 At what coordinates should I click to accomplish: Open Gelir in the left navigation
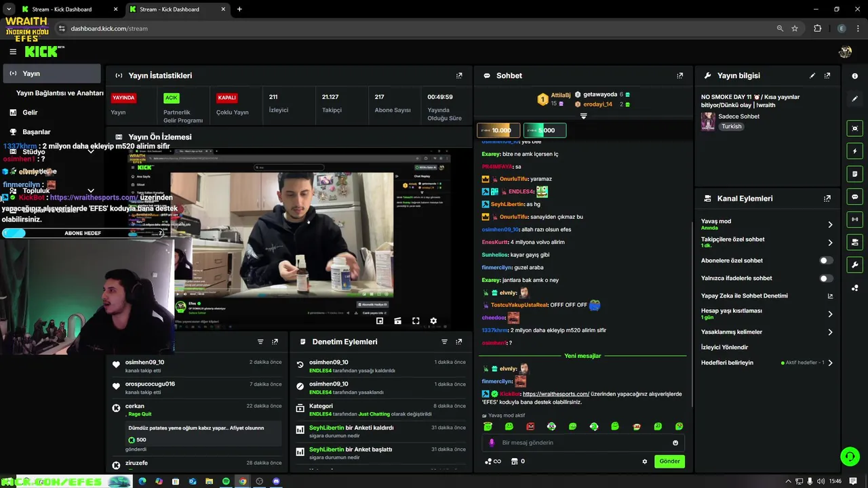point(30,113)
